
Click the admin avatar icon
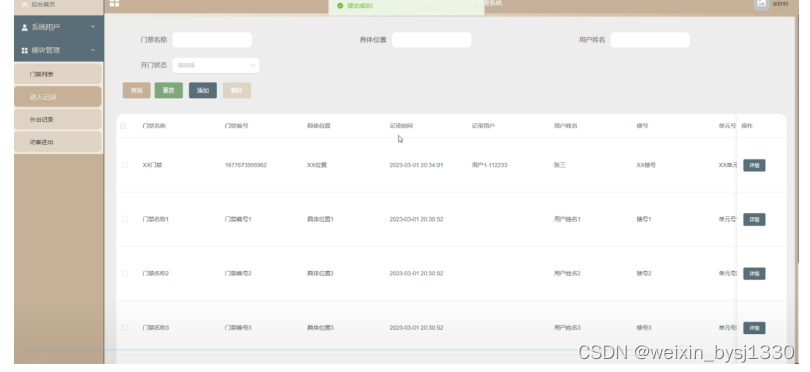tap(761, 4)
